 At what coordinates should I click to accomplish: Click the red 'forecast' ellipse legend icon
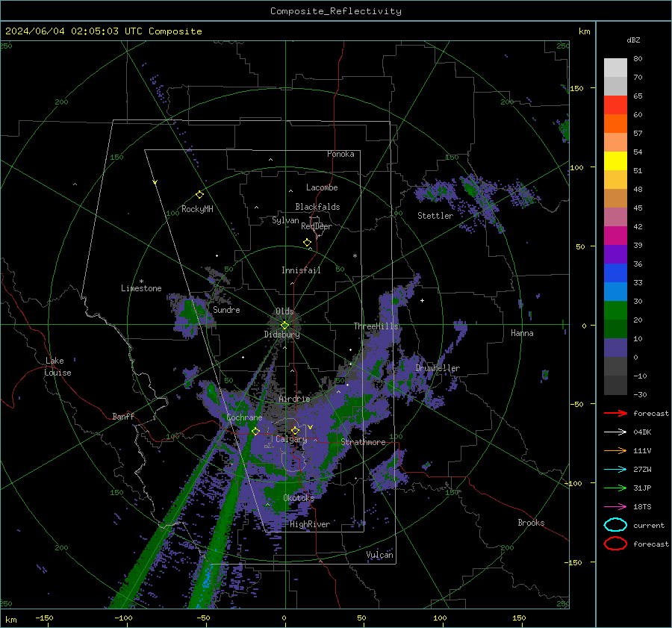click(615, 544)
